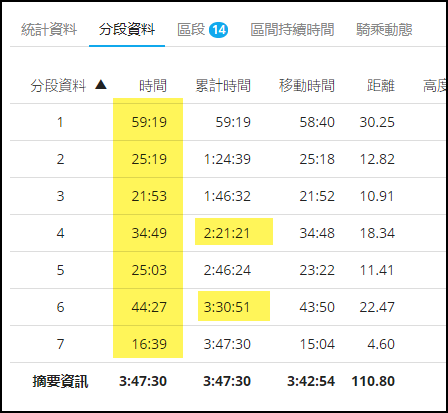Screen dimensions: 448x413
Task: Click distance value 22.47
Action: click(x=377, y=307)
